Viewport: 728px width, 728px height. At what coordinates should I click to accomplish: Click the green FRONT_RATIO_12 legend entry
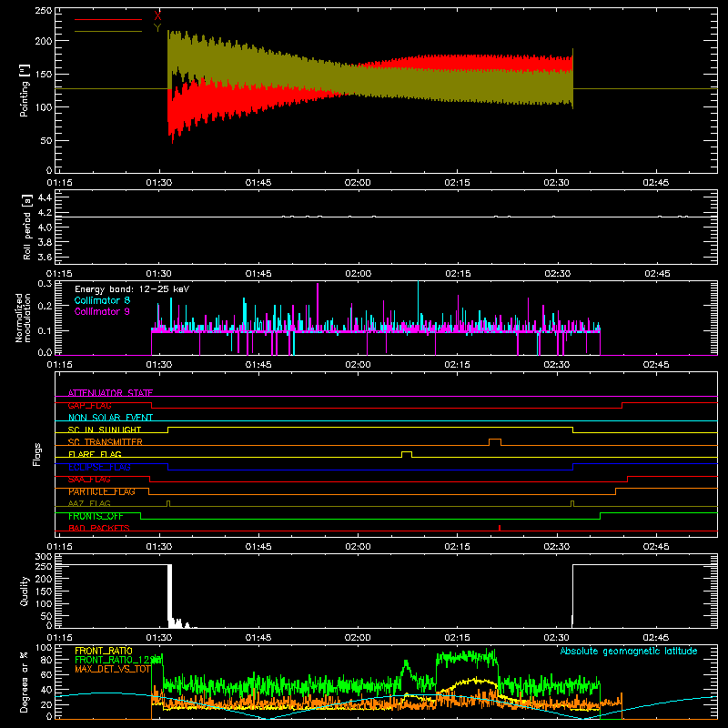118,660
